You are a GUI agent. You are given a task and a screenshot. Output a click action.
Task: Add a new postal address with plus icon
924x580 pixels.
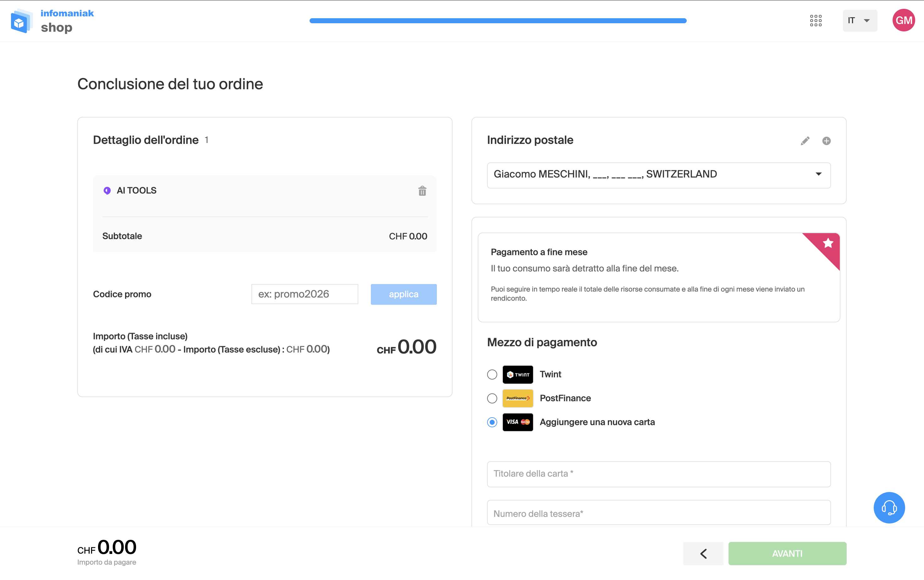point(827,141)
